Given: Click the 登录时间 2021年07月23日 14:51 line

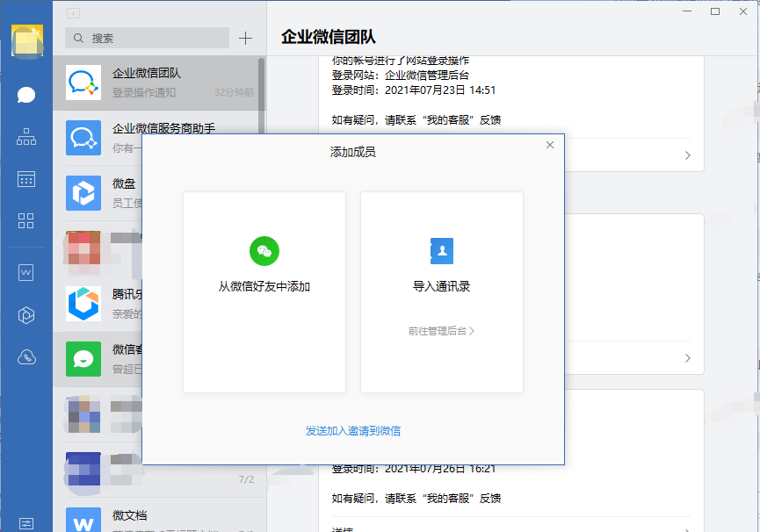Looking at the screenshot, I should tap(414, 90).
